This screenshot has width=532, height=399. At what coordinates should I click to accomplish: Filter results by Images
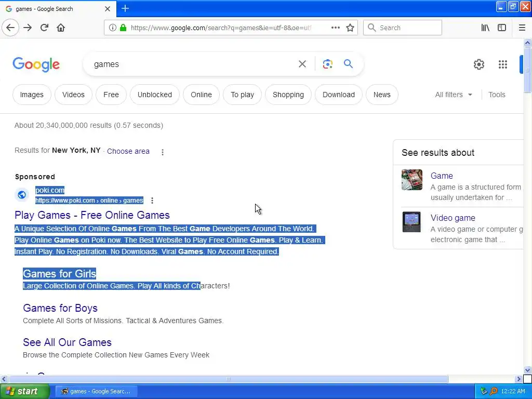pos(32,95)
